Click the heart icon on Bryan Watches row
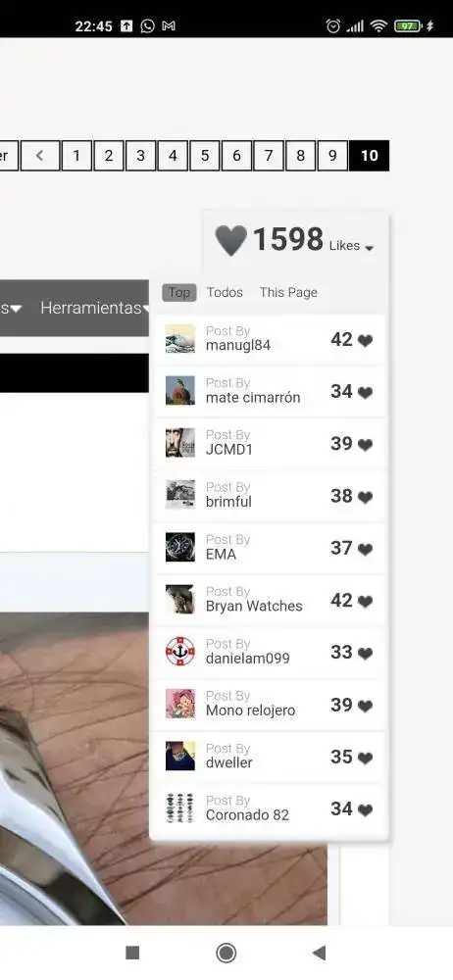Screen dimensions: 453x980 366,602
